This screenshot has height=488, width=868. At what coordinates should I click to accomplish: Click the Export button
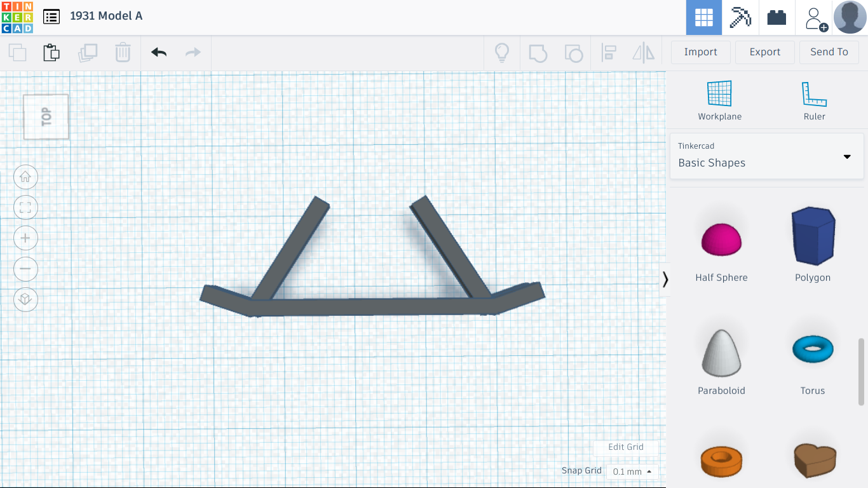(764, 51)
